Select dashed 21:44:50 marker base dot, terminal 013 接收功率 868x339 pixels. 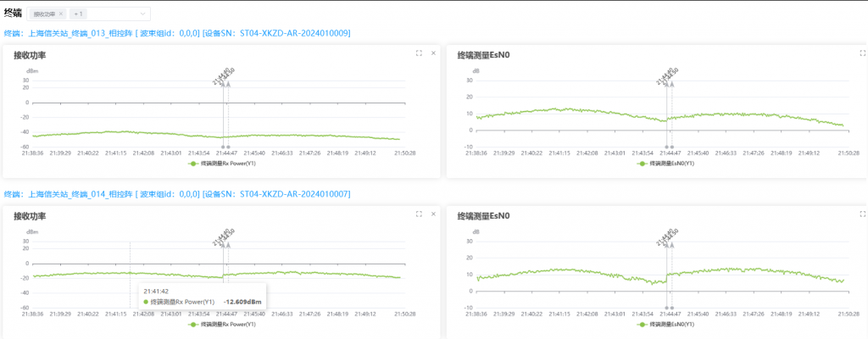point(228,147)
